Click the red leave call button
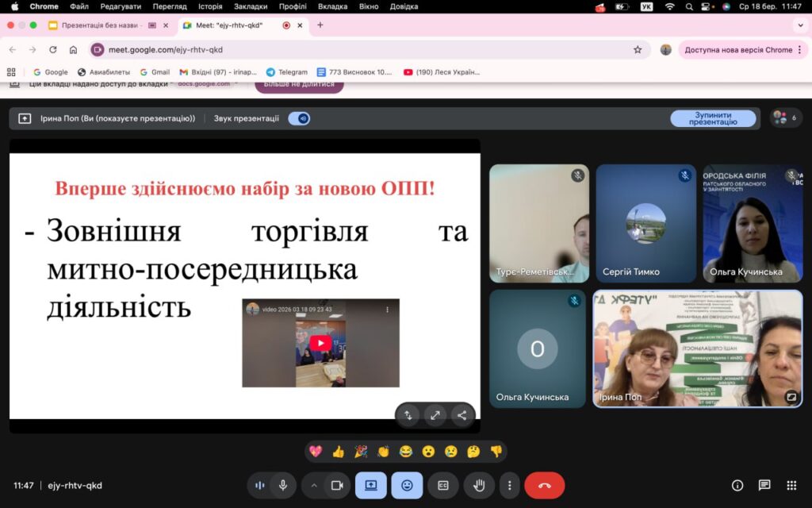 coord(544,486)
